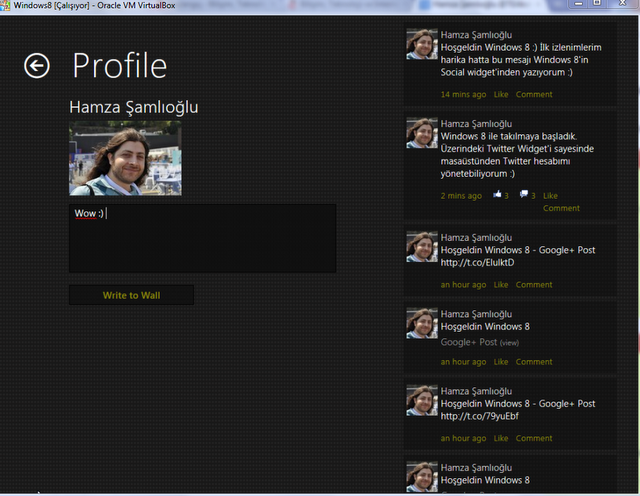This screenshot has width=640, height=496.
Task: Click 'an hour ago' on the t.co/EluIktD post
Action: click(463, 285)
